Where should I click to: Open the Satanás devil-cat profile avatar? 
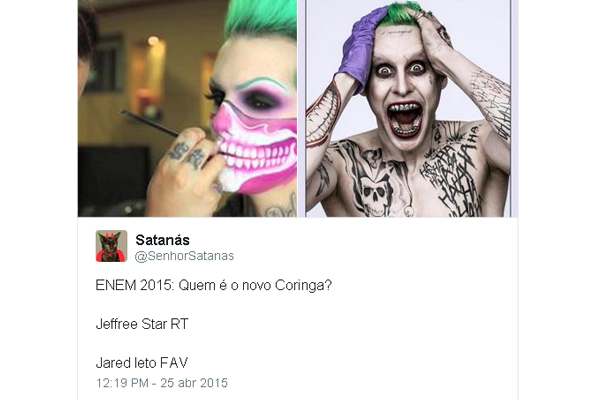111,246
